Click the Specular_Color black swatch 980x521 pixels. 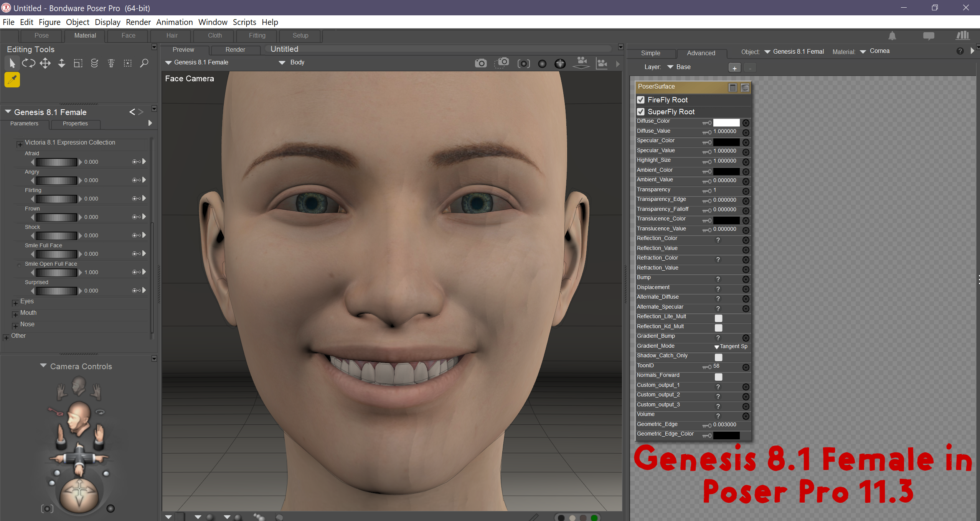coord(726,142)
